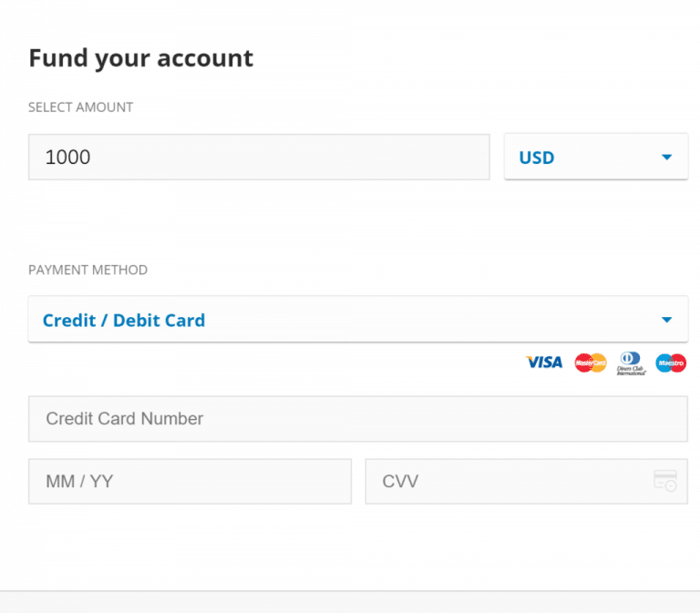Click the USD text in currency box
Viewport: 700px width, 613px height.
(x=537, y=158)
